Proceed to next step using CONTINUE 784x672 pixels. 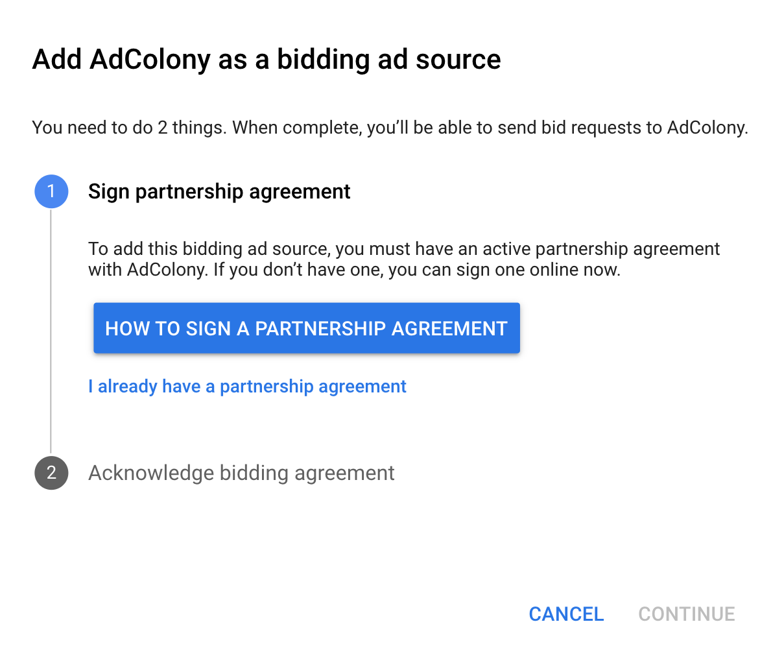(686, 614)
